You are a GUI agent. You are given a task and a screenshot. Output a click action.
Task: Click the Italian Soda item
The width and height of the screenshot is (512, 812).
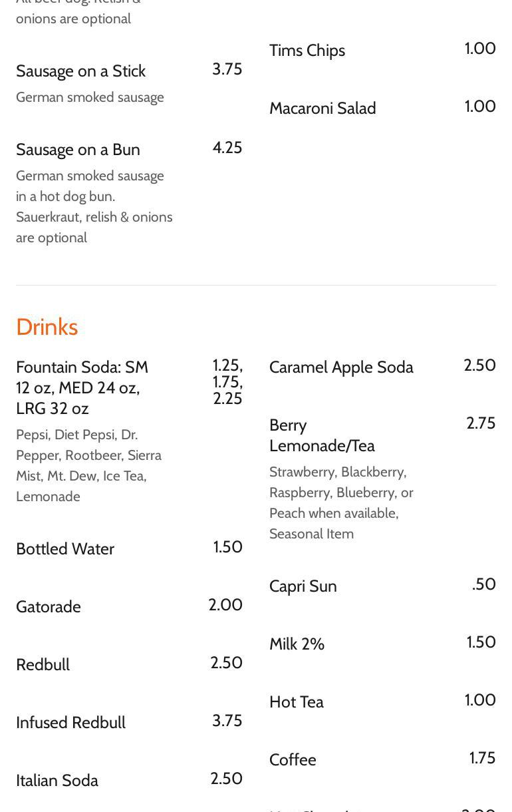(57, 781)
